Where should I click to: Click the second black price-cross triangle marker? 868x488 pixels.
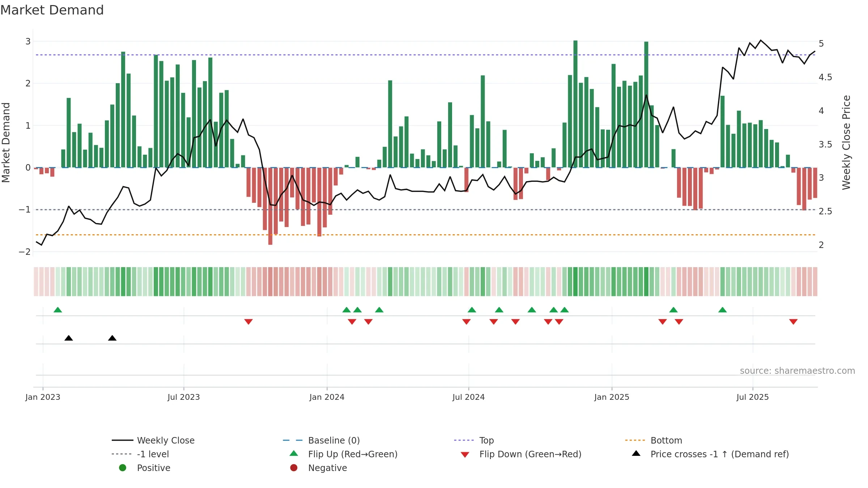tap(112, 338)
